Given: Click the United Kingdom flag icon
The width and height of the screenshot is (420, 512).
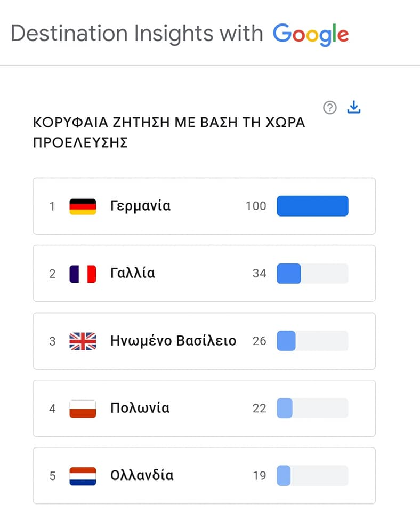Looking at the screenshot, I should (x=83, y=341).
